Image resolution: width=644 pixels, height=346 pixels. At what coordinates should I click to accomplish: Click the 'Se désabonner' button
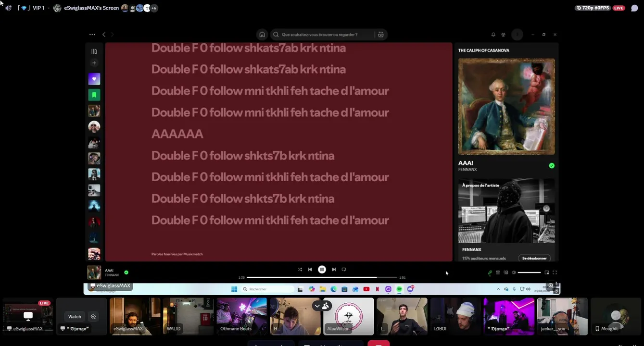click(x=534, y=258)
